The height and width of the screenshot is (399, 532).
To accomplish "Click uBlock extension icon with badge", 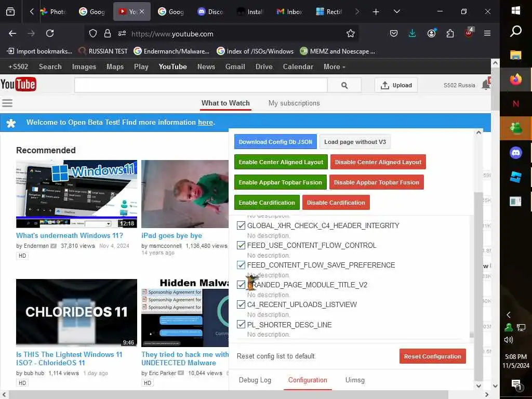I will [x=469, y=33].
